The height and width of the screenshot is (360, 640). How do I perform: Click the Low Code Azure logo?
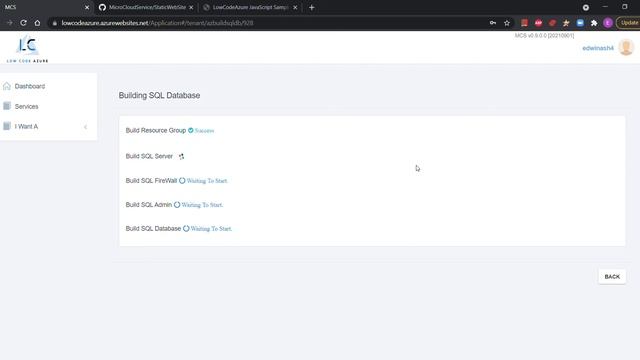tap(27, 49)
